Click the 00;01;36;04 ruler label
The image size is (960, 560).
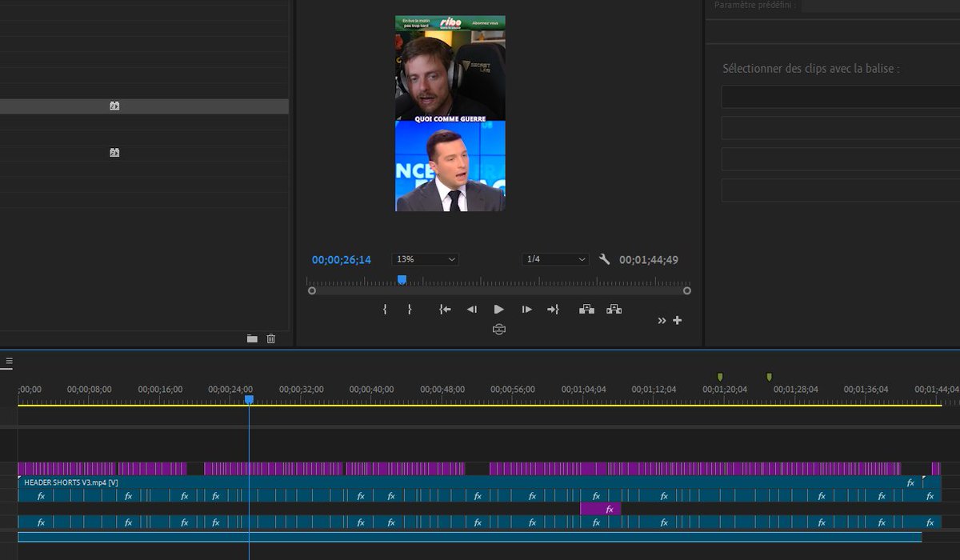coord(866,390)
